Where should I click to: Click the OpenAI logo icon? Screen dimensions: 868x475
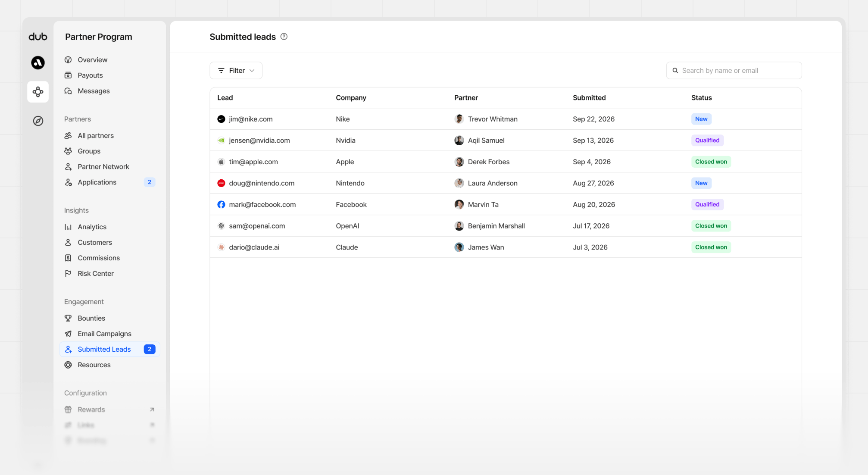221,226
